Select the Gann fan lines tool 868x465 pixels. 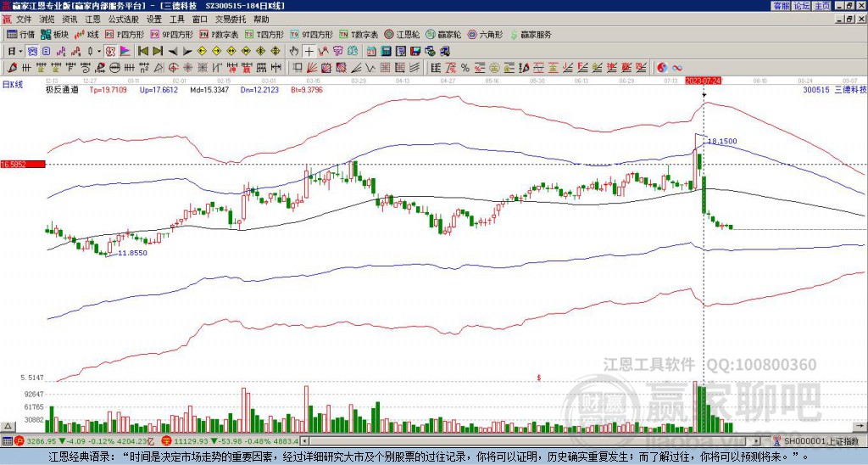tap(312, 68)
